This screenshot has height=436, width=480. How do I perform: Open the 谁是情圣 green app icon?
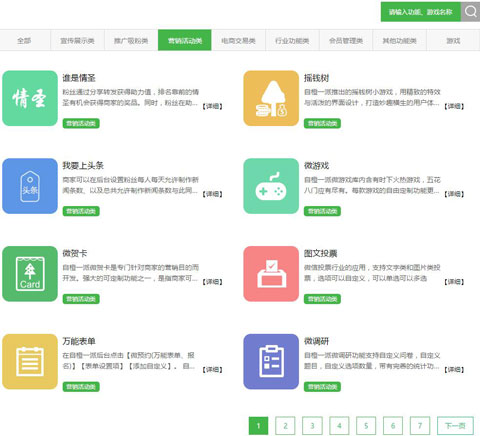[x=30, y=98]
